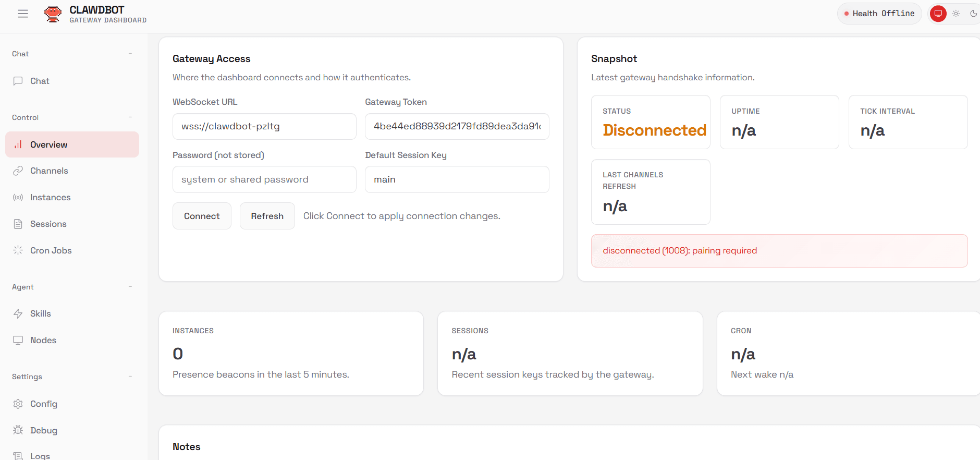Click 'Recent session keys tracked by the gateway.'
Screen dimensions: 980x460
[x=553, y=374]
